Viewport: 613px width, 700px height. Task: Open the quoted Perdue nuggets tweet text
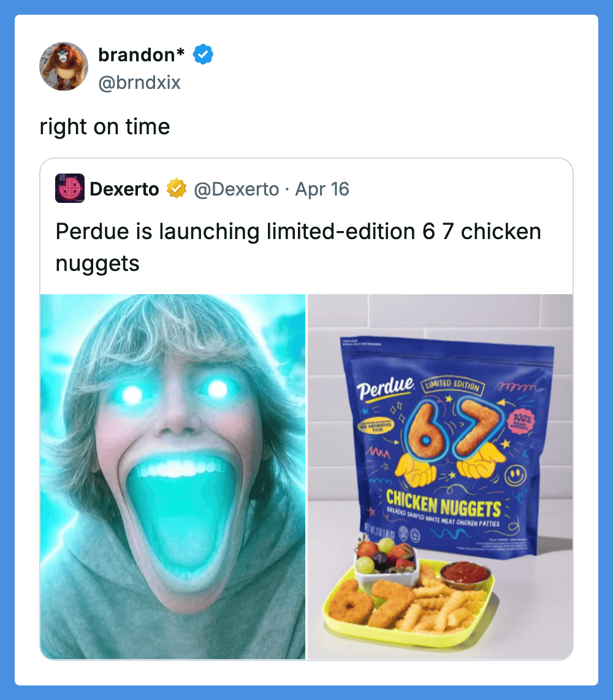coord(298,247)
